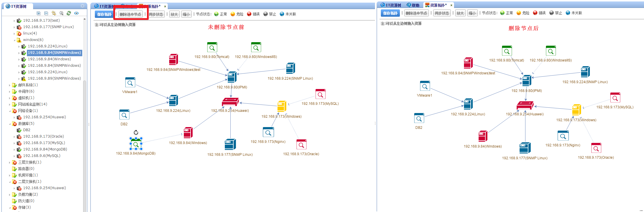Select 192.168.9.84(MongoDB) in the resource tree
The width and height of the screenshot is (644, 212).
click(x=45, y=149)
